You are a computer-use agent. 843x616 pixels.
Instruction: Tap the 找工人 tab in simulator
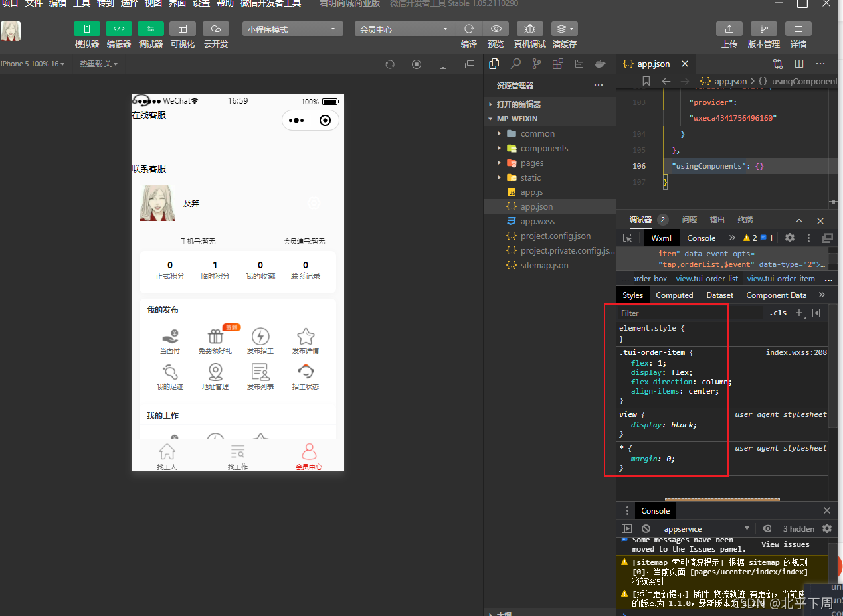[167, 457]
